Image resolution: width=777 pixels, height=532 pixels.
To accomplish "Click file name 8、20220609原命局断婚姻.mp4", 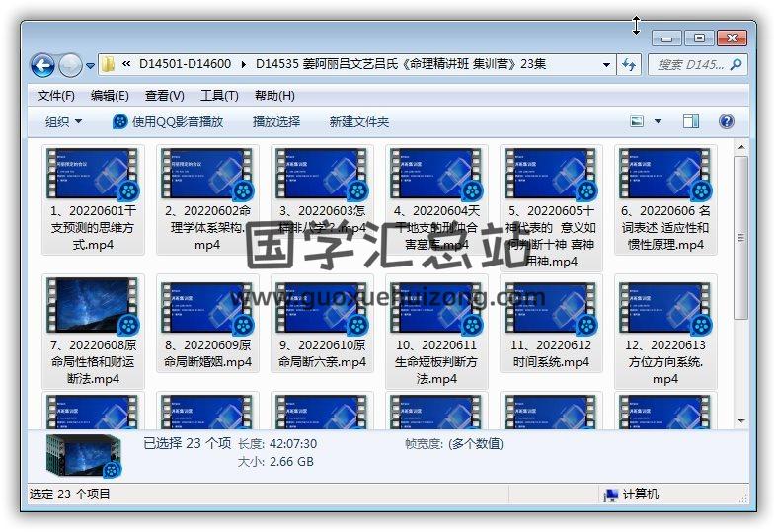I will tap(207, 353).
